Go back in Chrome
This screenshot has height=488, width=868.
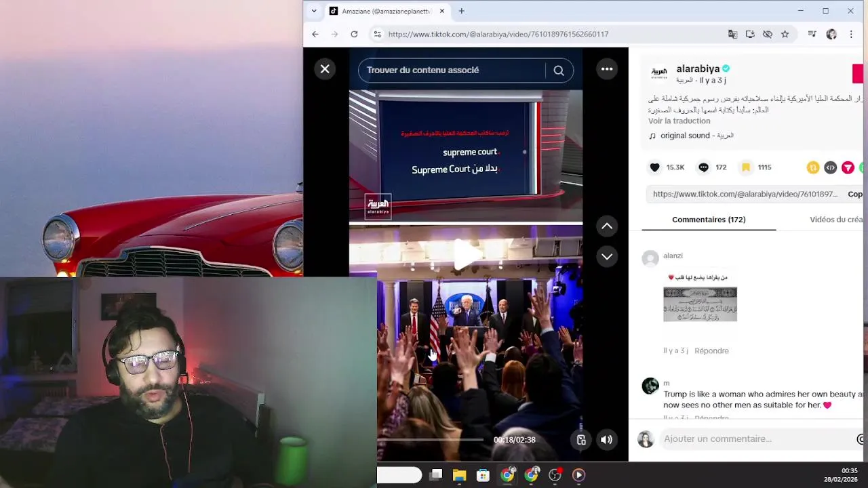click(315, 34)
